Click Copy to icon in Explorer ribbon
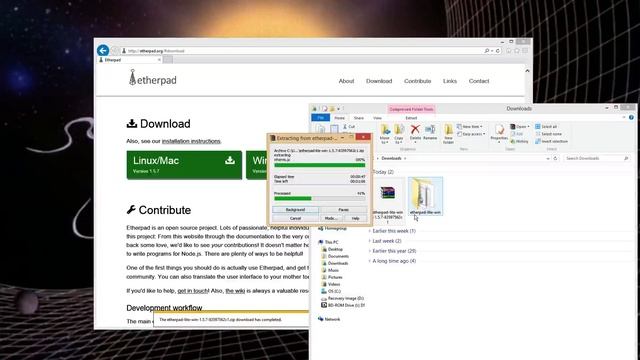The image size is (640, 360). point(399,134)
